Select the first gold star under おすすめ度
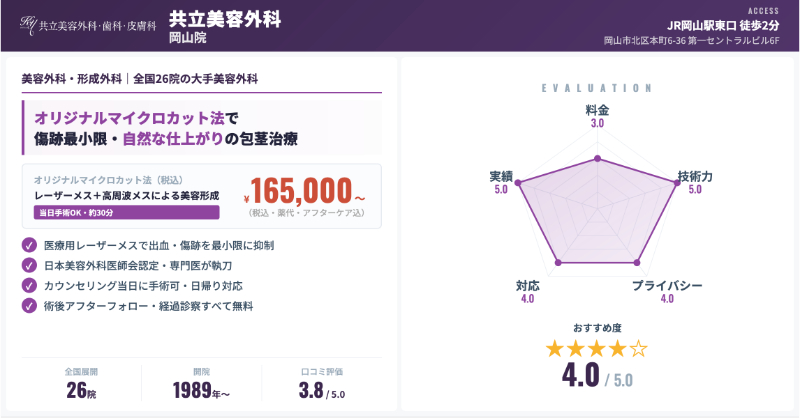Viewport: 800px width, 418px height. [554, 349]
